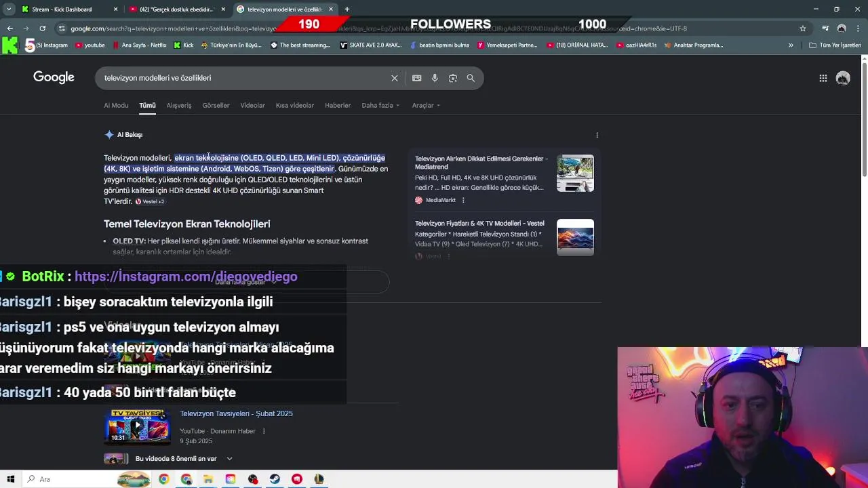Screen dimensions: 868x488
Task: Switch to Alışveriş tab
Action: point(179,106)
